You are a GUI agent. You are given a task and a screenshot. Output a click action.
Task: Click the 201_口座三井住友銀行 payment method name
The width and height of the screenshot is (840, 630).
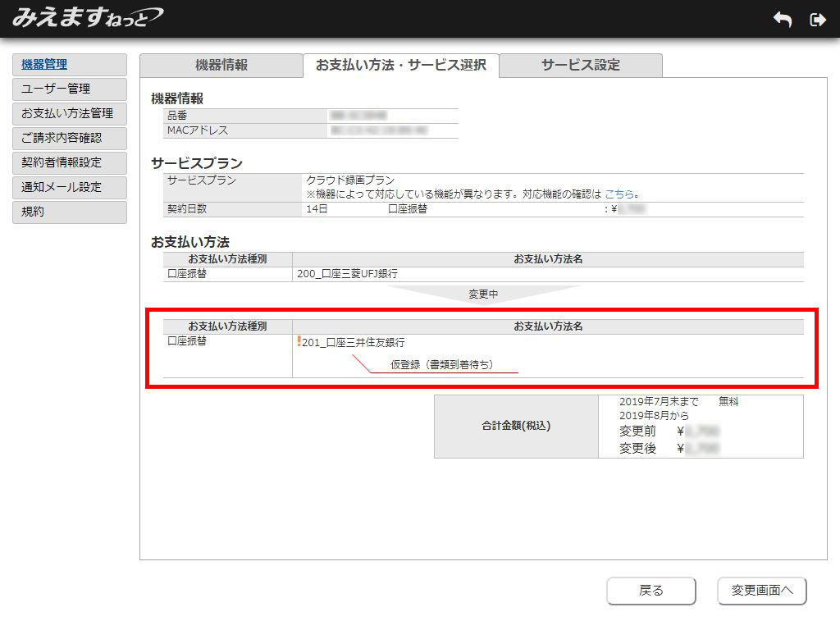(x=353, y=343)
